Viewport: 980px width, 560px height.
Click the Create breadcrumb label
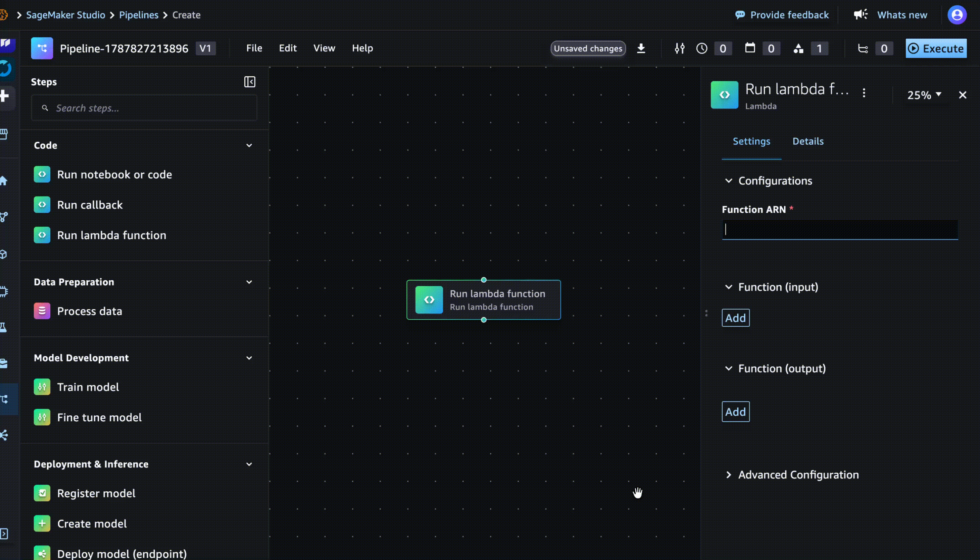[186, 15]
